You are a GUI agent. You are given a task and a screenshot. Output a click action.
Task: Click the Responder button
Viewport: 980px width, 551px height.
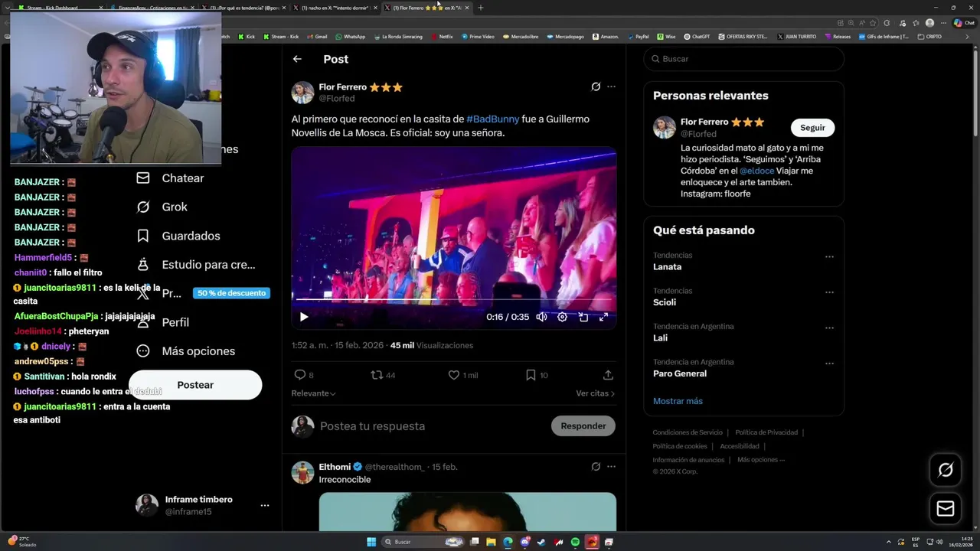tap(583, 426)
